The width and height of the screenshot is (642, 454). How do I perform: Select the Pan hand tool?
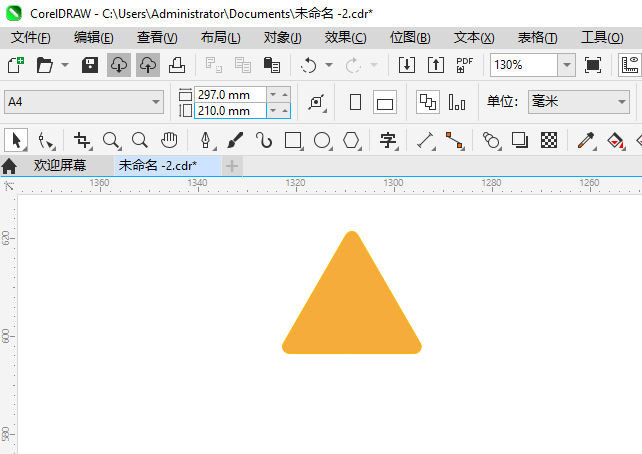[x=169, y=140]
